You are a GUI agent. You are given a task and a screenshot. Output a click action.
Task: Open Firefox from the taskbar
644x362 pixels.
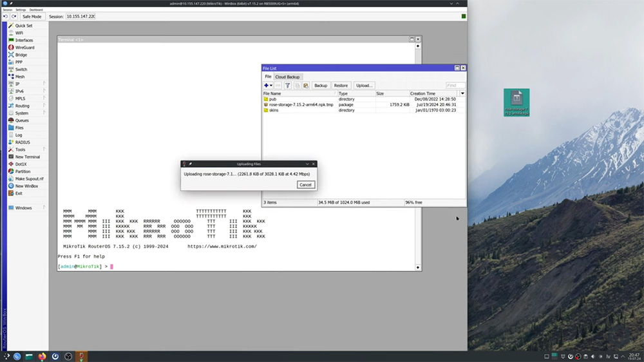(x=43, y=356)
